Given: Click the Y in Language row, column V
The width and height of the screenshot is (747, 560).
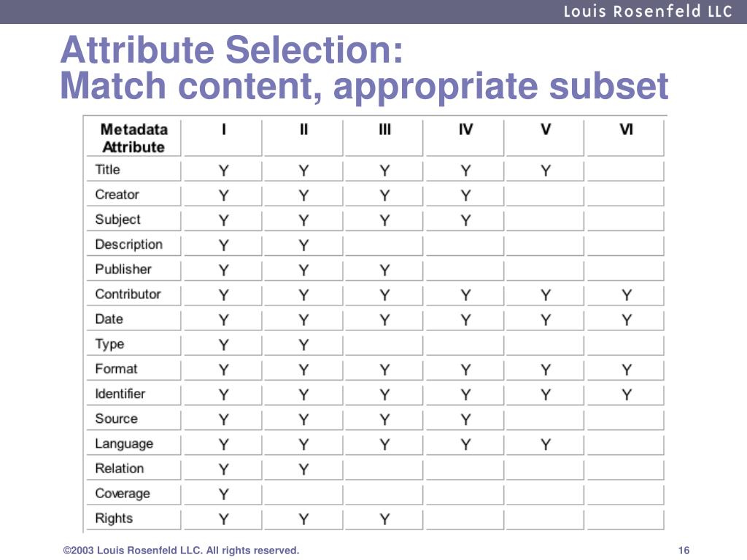Looking at the screenshot, I should (x=546, y=444).
